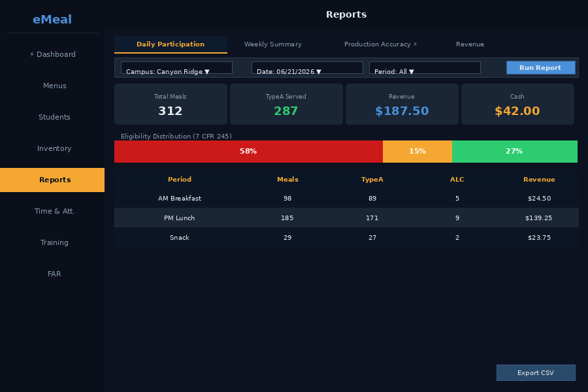Image resolution: width=588 pixels, height=392 pixels.
Task: Sort by the TypeA column header
Action: tap(372, 180)
